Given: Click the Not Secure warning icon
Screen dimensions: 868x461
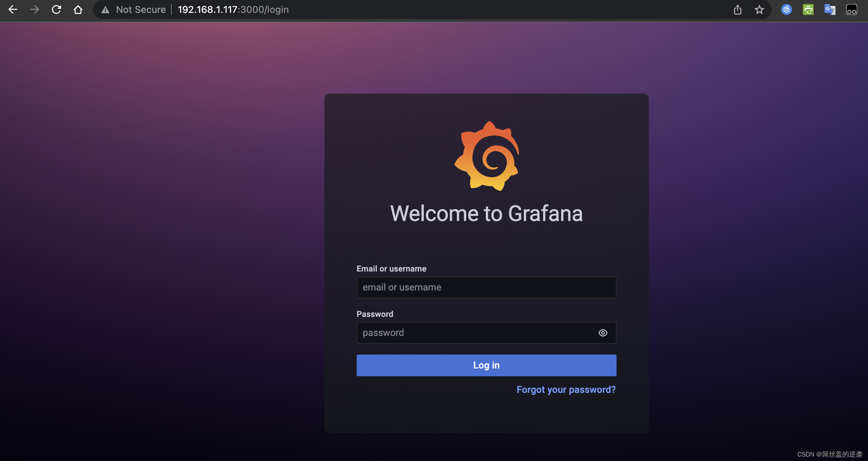Looking at the screenshot, I should [x=106, y=10].
